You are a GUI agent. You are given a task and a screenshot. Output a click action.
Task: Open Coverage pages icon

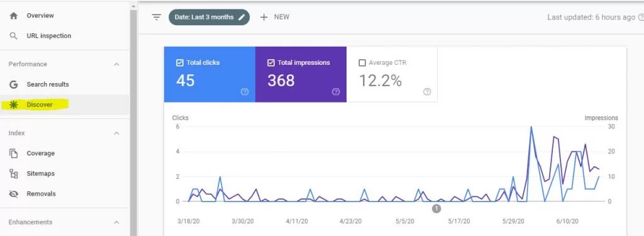[x=14, y=154]
